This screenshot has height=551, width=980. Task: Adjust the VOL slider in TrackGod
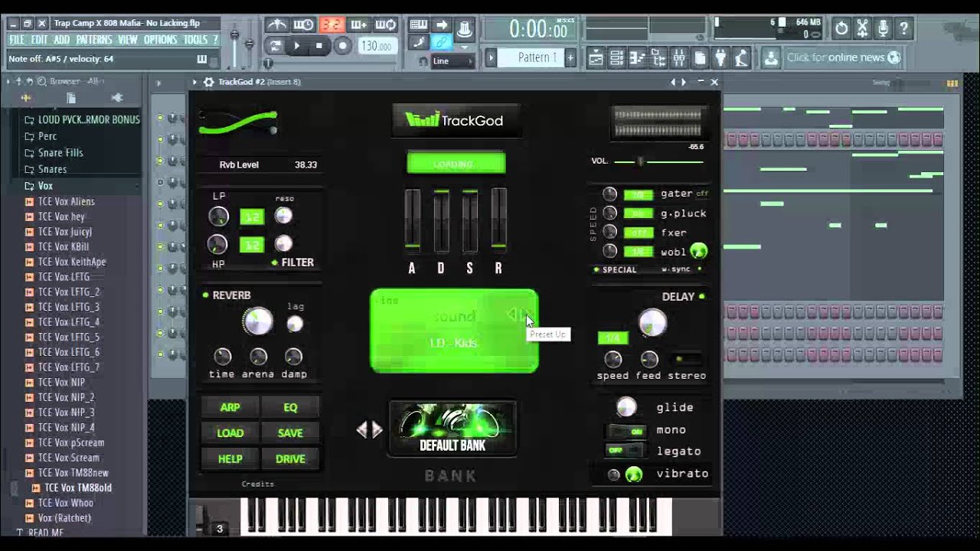point(639,161)
